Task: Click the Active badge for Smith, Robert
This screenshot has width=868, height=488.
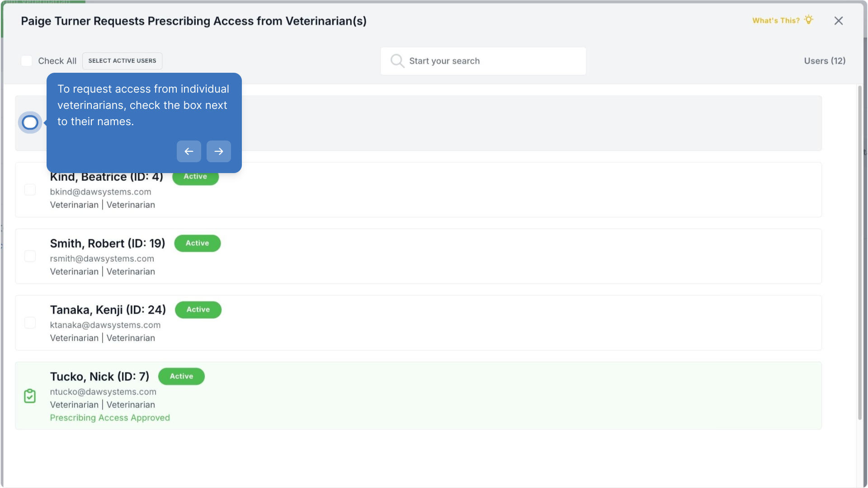Action: point(198,243)
